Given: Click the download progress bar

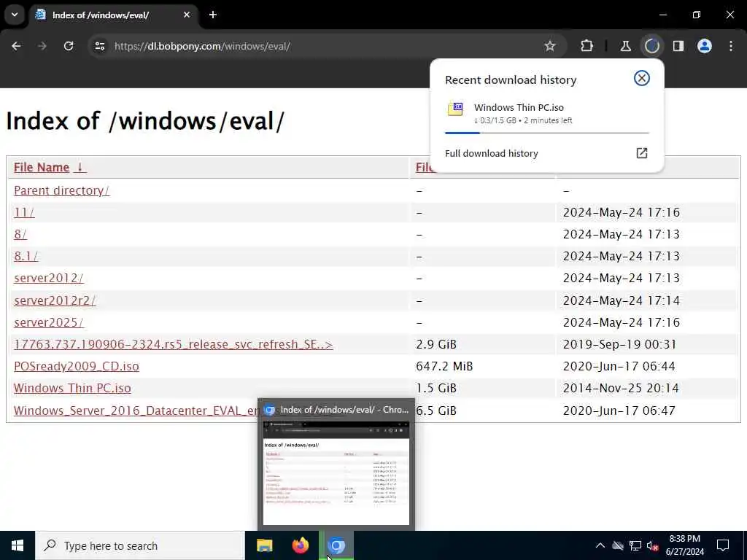Looking at the screenshot, I should [547, 133].
